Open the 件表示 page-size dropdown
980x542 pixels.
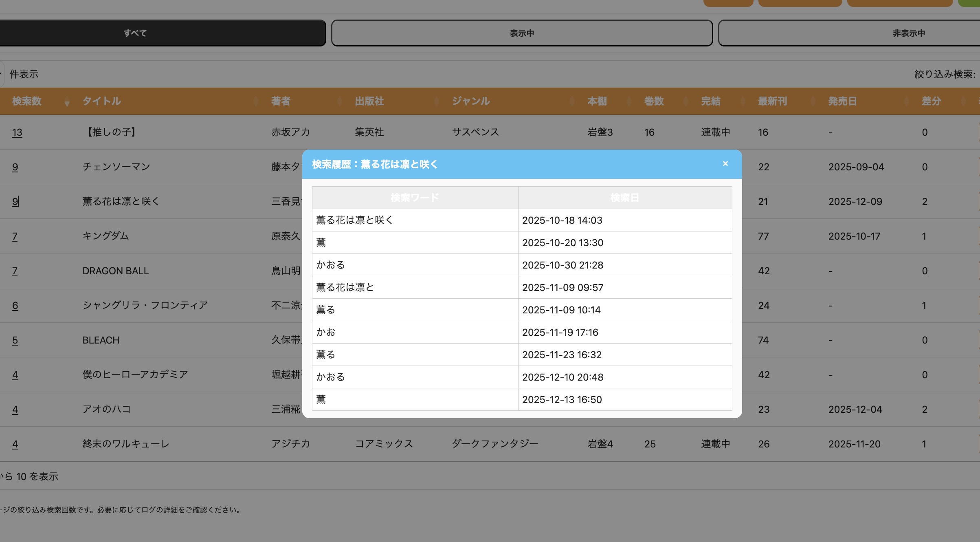pyautogui.click(x=2, y=74)
